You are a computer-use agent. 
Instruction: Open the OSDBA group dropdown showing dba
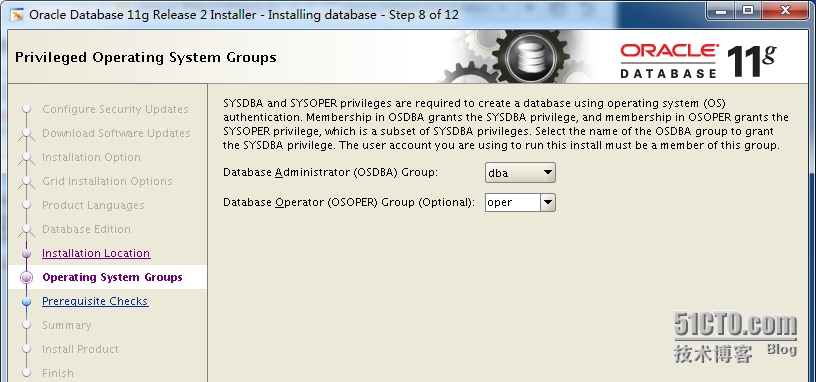pyautogui.click(x=520, y=173)
